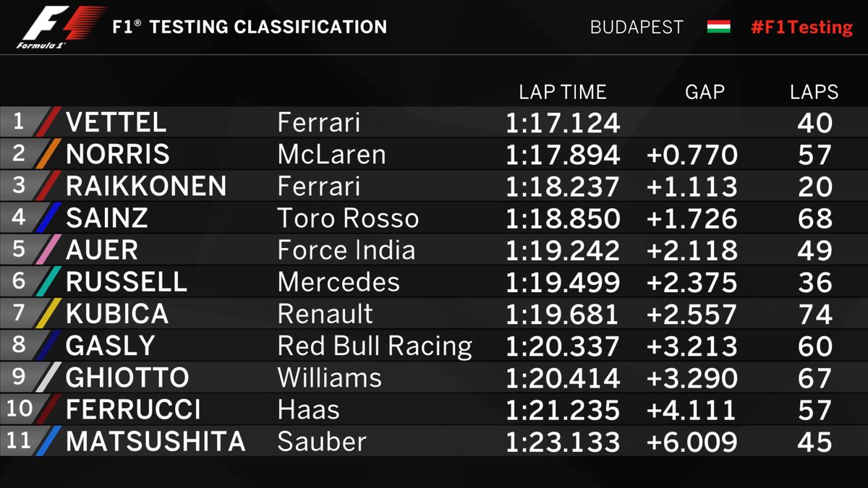Click the #F1Testing hashtag
The height and width of the screenshot is (488, 868).
801,27
